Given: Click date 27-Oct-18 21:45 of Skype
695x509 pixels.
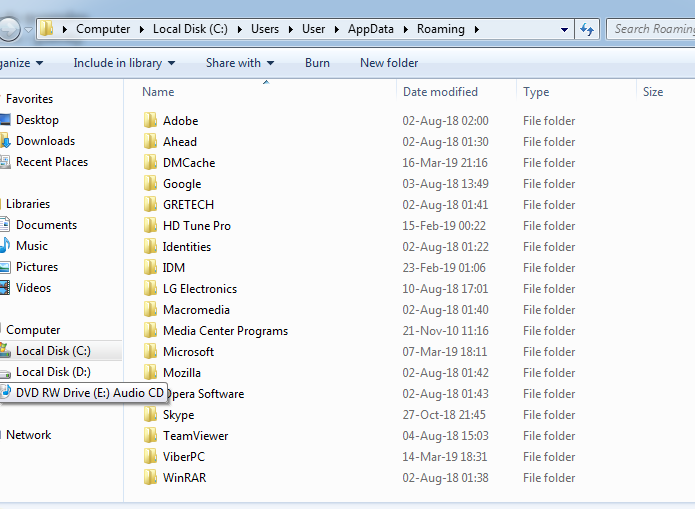Looking at the screenshot, I should pos(444,415).
